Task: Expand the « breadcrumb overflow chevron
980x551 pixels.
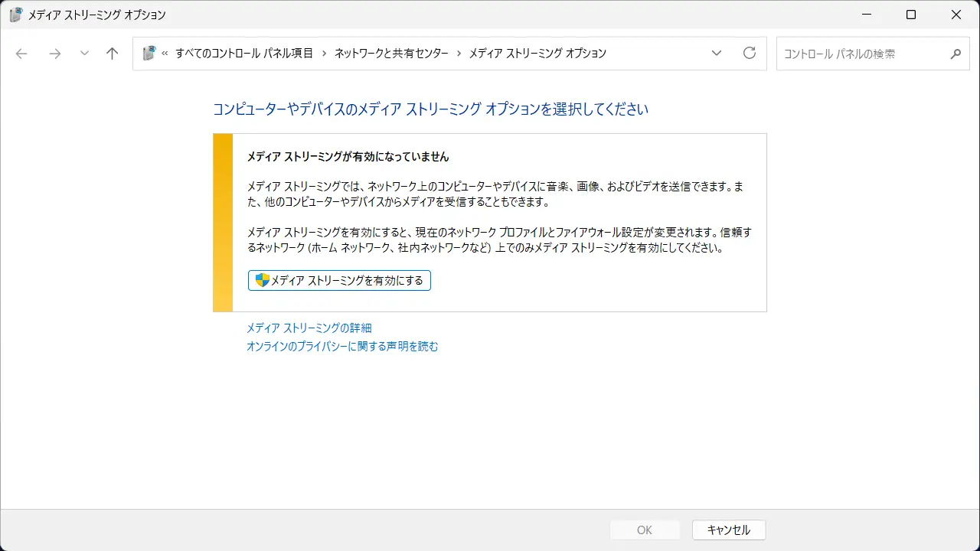Action: click(165, 54)
